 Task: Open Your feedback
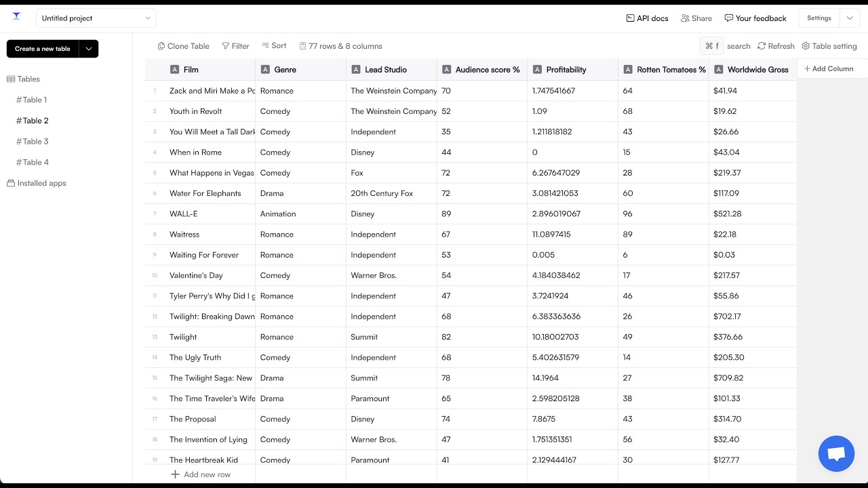(x=755, y=18)
